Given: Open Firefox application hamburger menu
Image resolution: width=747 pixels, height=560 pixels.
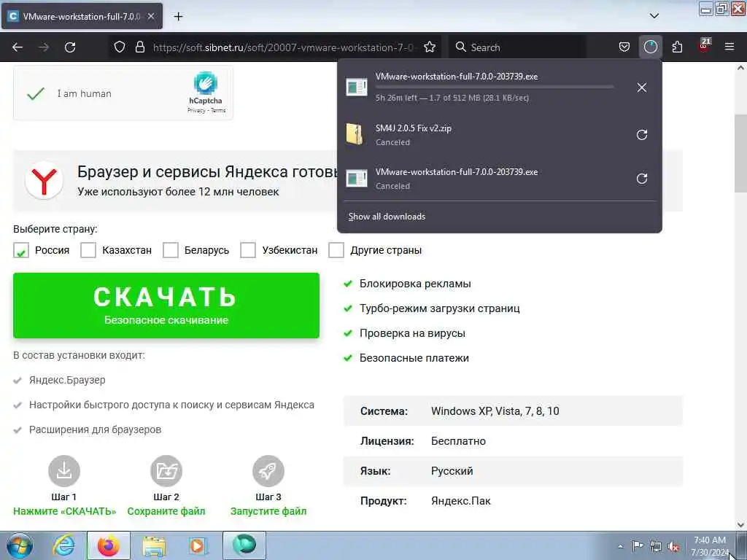Looking at the screenshot, I should [x=729, y=47].
